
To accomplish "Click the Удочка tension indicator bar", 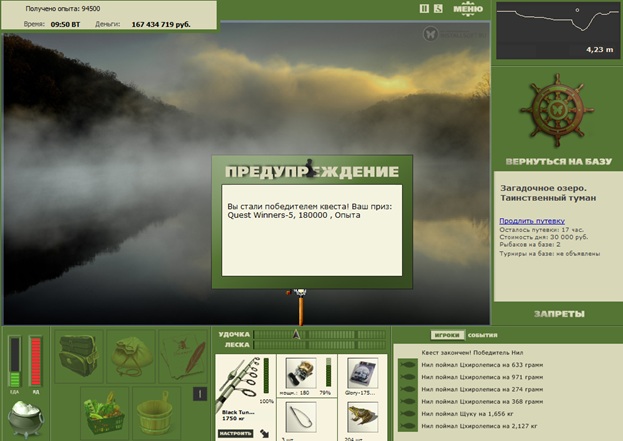I will 320,335.
